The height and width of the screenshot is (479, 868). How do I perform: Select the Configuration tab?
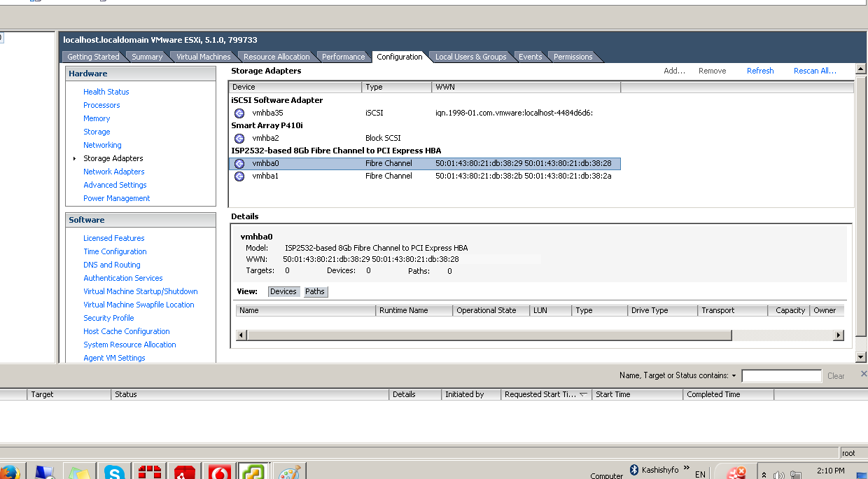(x=400, y=57)
